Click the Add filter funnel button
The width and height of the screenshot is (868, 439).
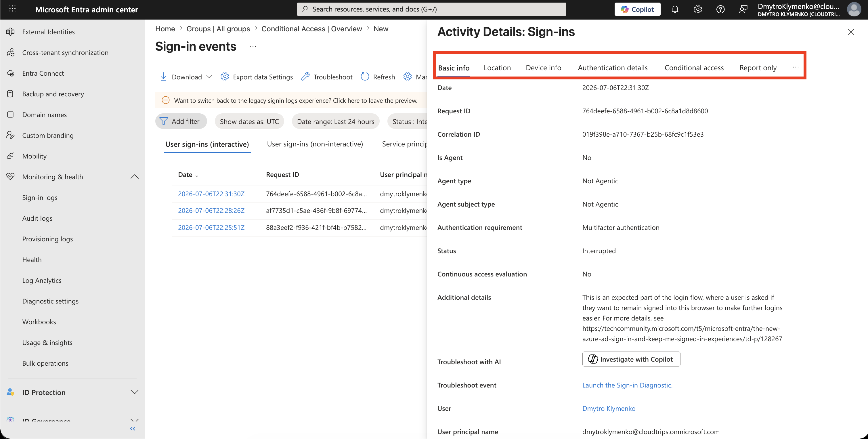click(x=181, y=121)
